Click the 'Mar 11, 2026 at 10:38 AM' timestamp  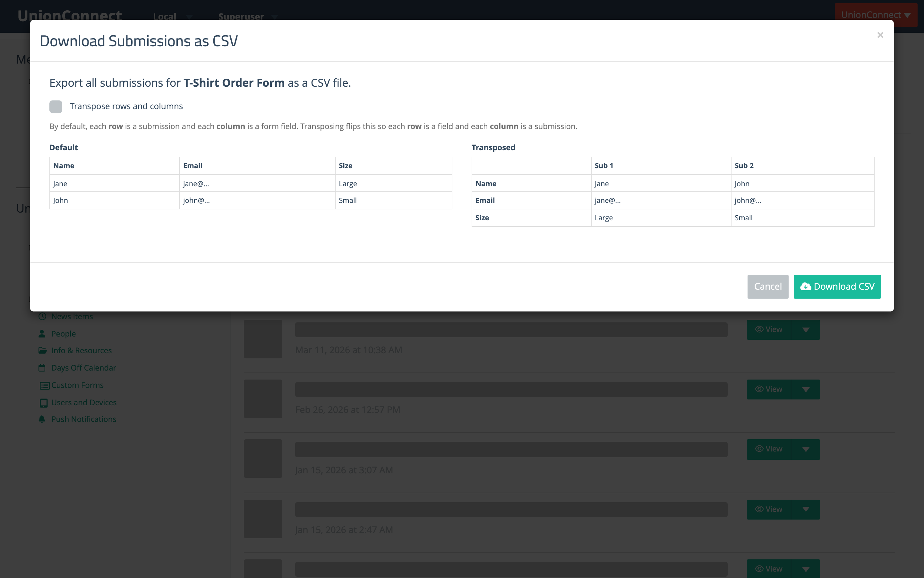pyautogui.click(x=349, y=350)
